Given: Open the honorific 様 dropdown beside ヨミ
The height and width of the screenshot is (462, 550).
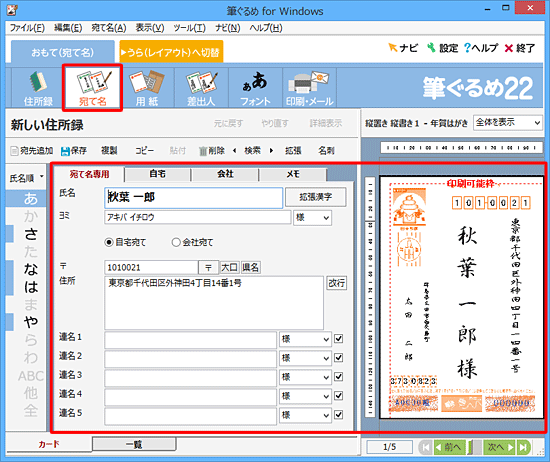Looking at the screenshot, I should point(312,217).
